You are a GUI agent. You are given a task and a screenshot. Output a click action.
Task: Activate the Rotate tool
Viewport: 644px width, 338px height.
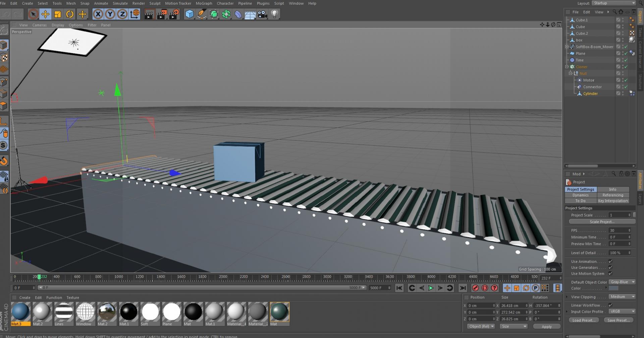point(70,14)
